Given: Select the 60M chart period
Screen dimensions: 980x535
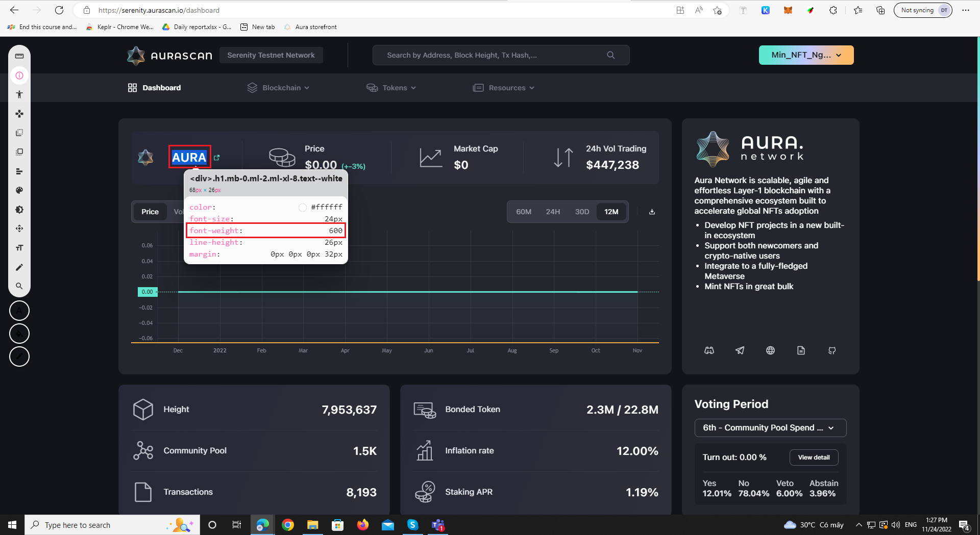Looking at the screenshot, I should click(524, 211).
